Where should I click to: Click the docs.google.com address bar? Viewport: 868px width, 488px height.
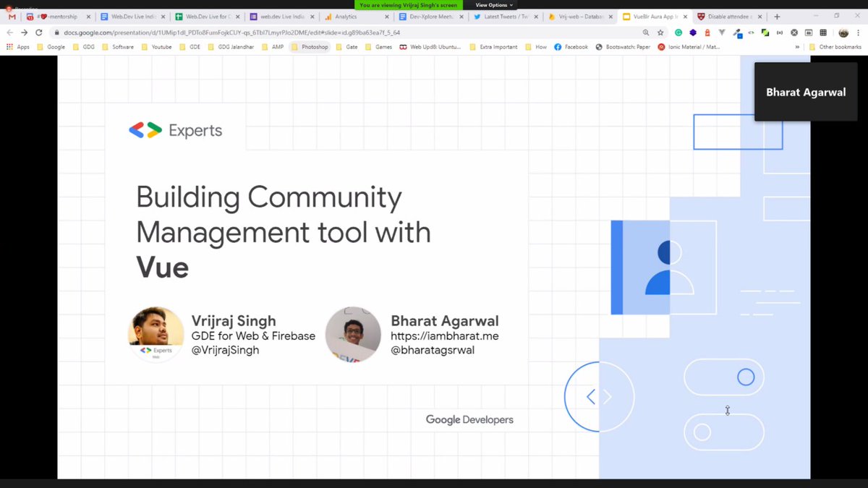pyautogui.click(x=347, y=33)
